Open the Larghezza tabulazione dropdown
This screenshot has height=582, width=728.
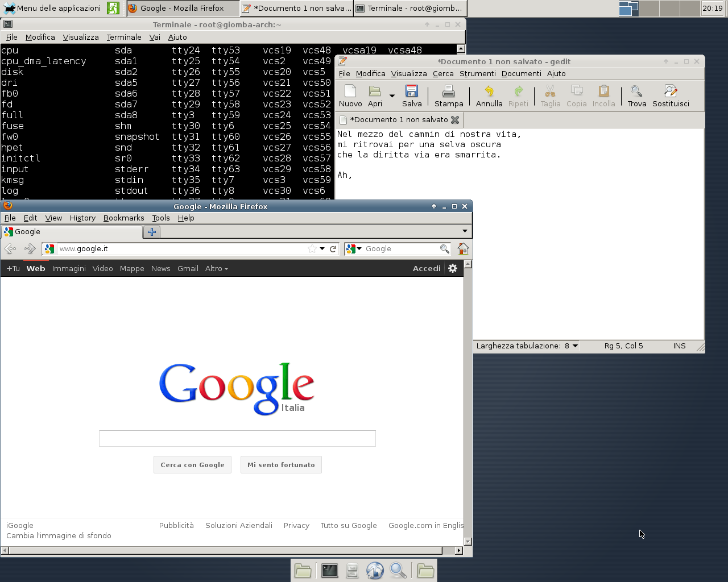click(x=575, y=346)
